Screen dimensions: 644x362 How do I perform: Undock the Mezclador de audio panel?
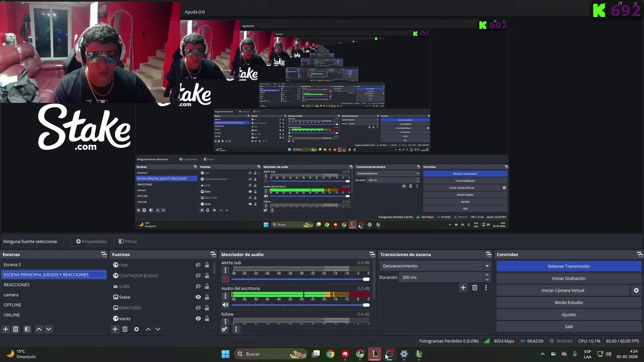(372, 254)
